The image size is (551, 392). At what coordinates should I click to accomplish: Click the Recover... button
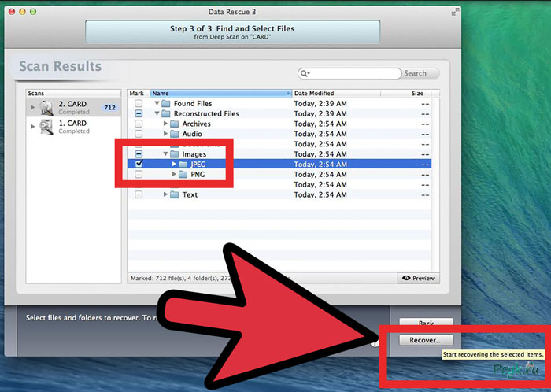427,340
